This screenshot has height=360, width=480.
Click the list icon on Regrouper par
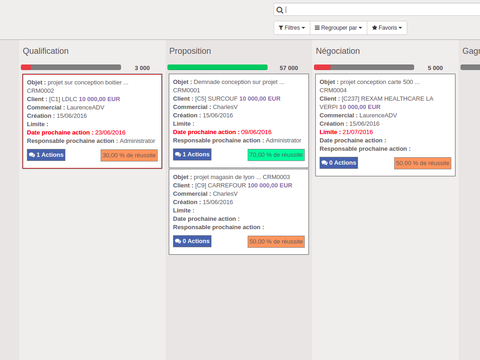[317, 28]
